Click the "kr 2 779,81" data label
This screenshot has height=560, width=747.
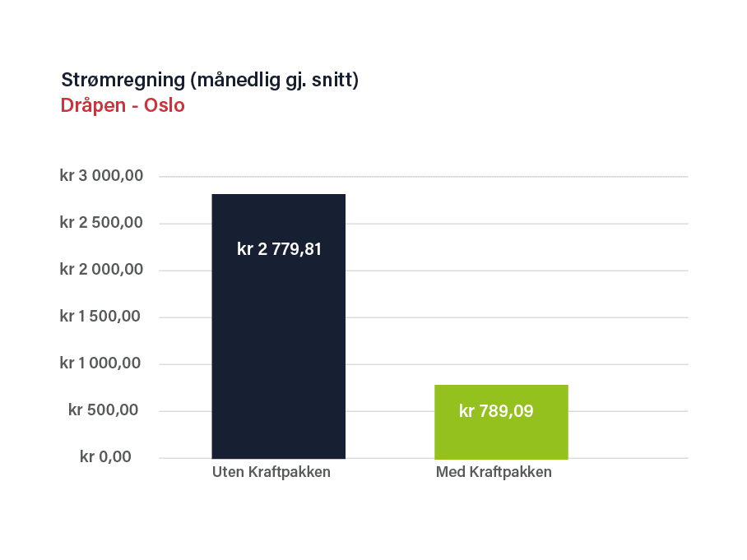tap(279, 249)
